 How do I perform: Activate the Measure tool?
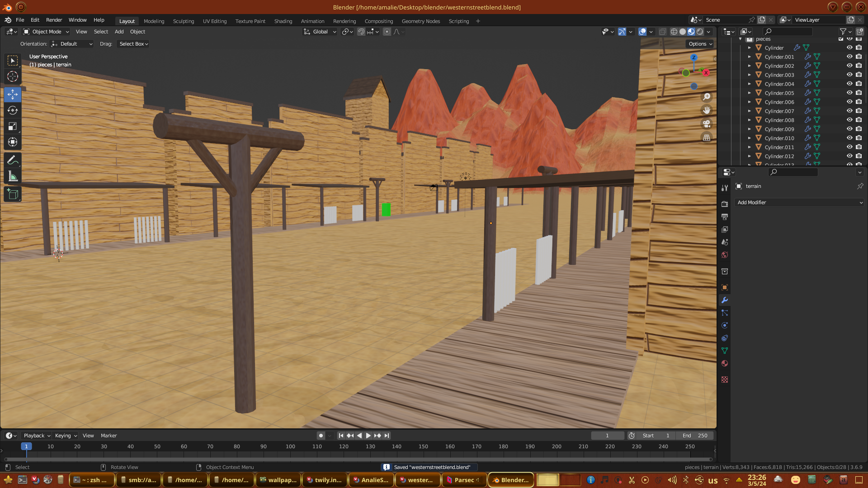pos(13,177)
